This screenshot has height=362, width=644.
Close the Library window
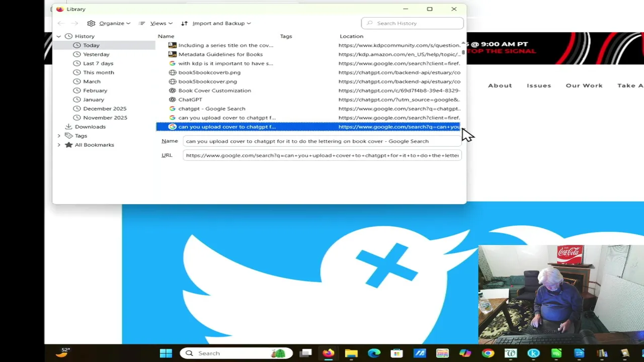pos(454,9)
